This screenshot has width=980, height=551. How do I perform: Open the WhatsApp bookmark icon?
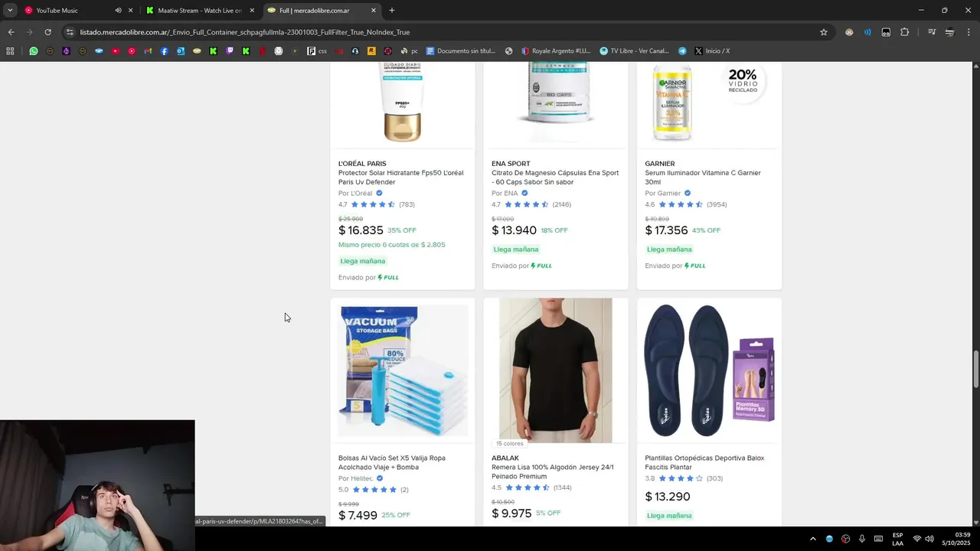click(x=34, y=51)
